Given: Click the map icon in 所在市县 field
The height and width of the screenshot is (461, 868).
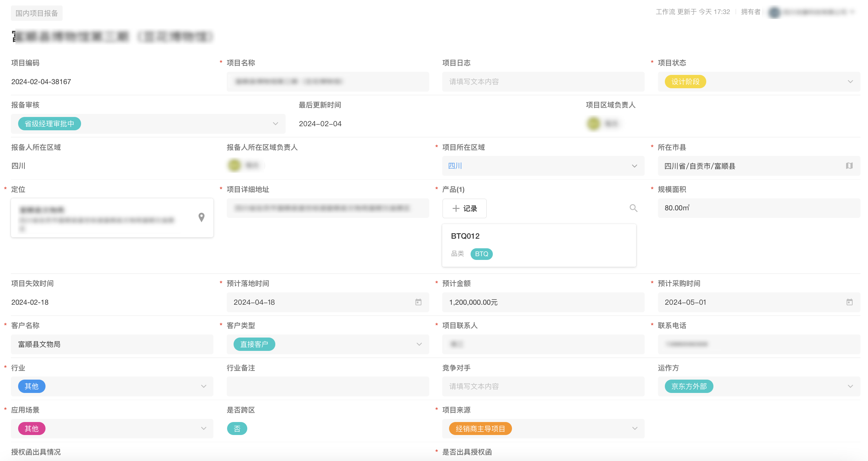Looking at the screenshot, I should 849,166.
